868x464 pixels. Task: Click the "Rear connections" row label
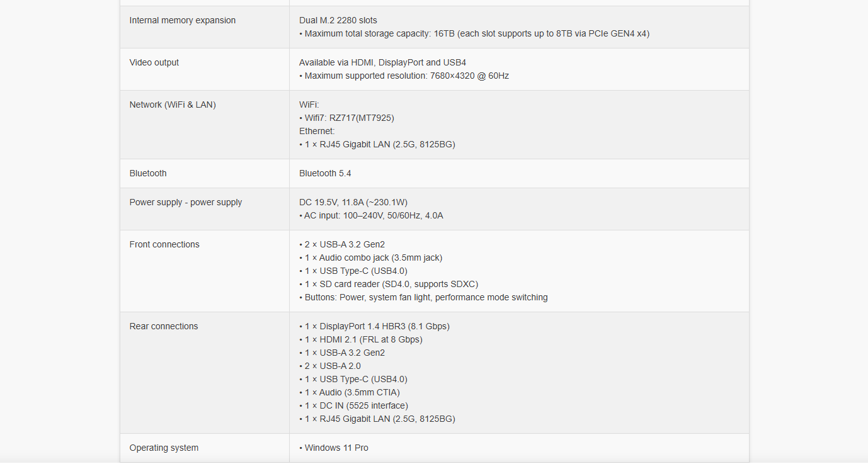coord(163,326)
